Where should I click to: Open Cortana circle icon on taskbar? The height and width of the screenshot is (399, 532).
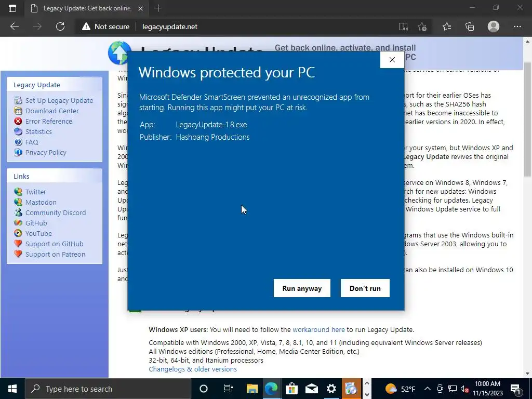point(204,389)
